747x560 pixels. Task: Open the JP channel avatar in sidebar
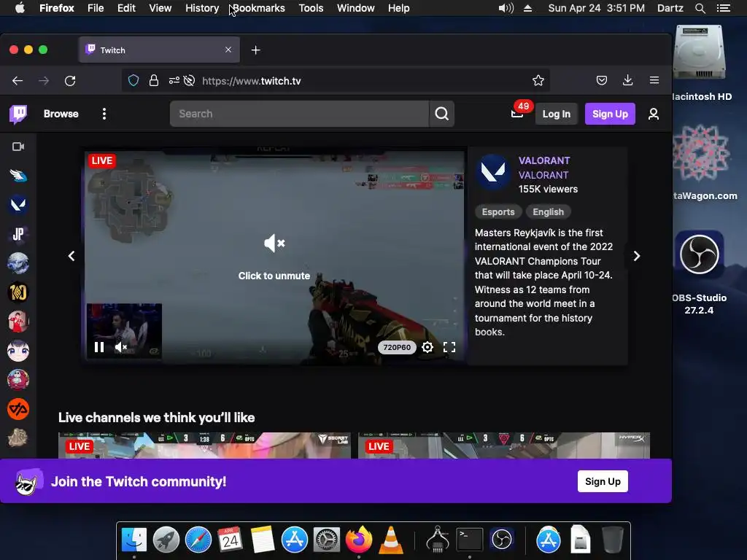pos(18,234)
